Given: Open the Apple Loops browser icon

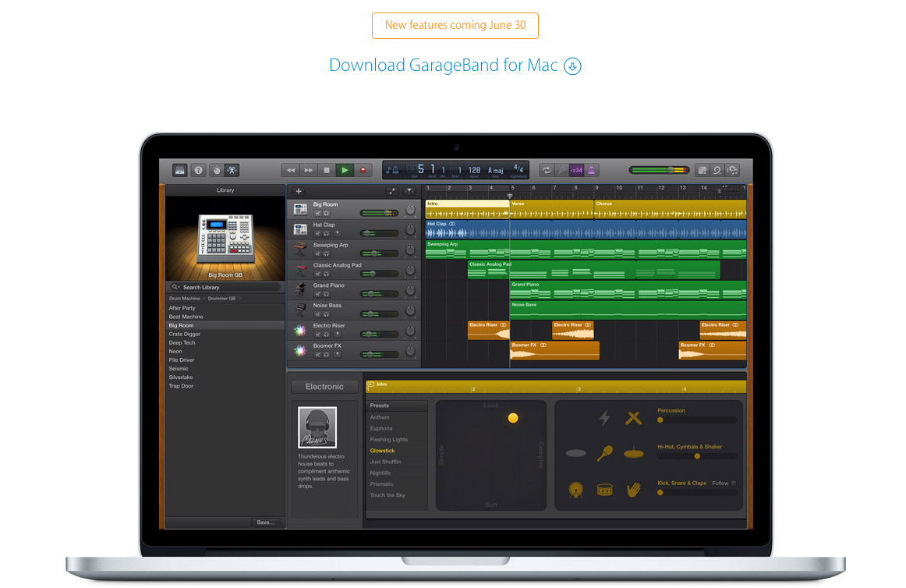Looking at the screenshot, I should point(717,170).
